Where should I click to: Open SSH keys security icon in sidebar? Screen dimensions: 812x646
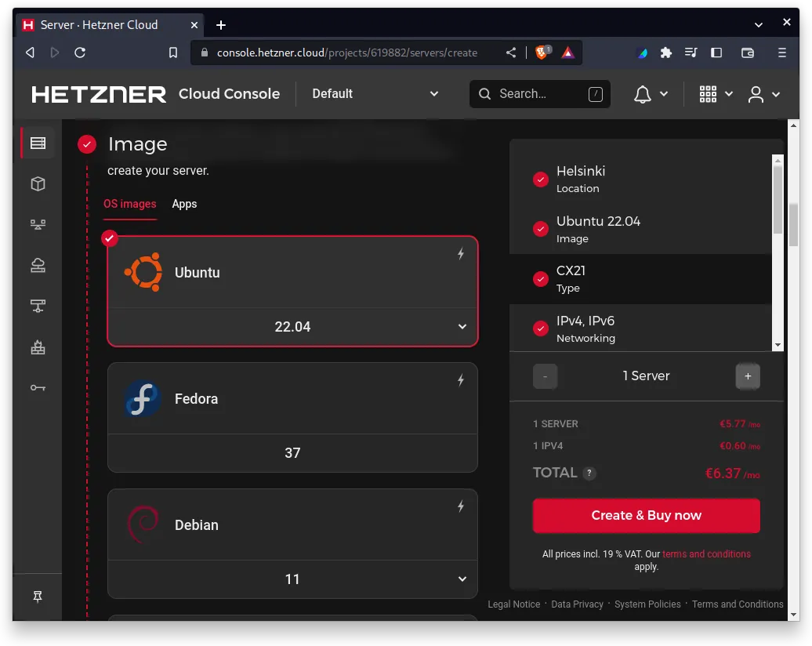[38, 387]
